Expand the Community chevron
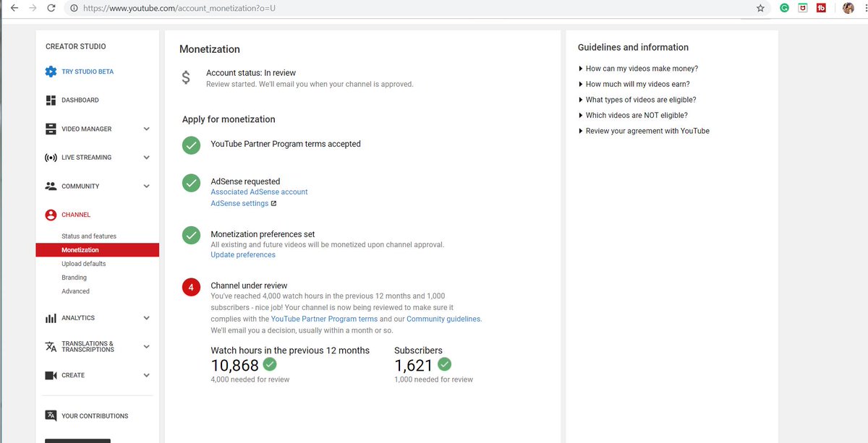The height and width of the screenshot is (443, 868). (x=146, y=186)
